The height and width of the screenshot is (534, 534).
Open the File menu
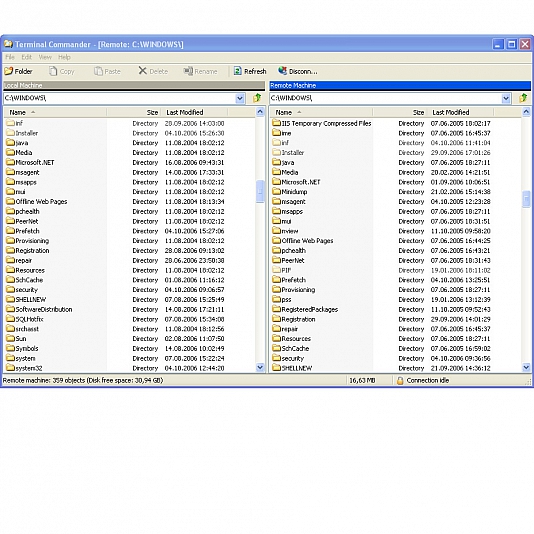coord(10,57)
